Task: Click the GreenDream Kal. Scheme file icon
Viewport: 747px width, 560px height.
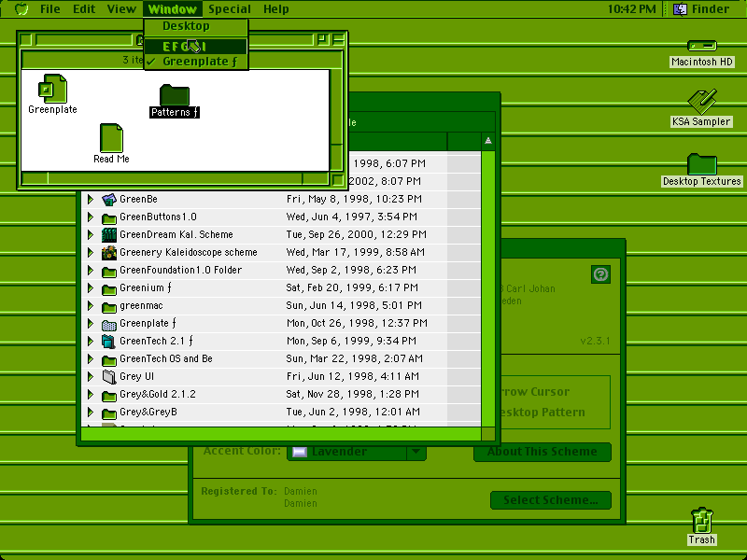Action: click(x=109, y=235)
